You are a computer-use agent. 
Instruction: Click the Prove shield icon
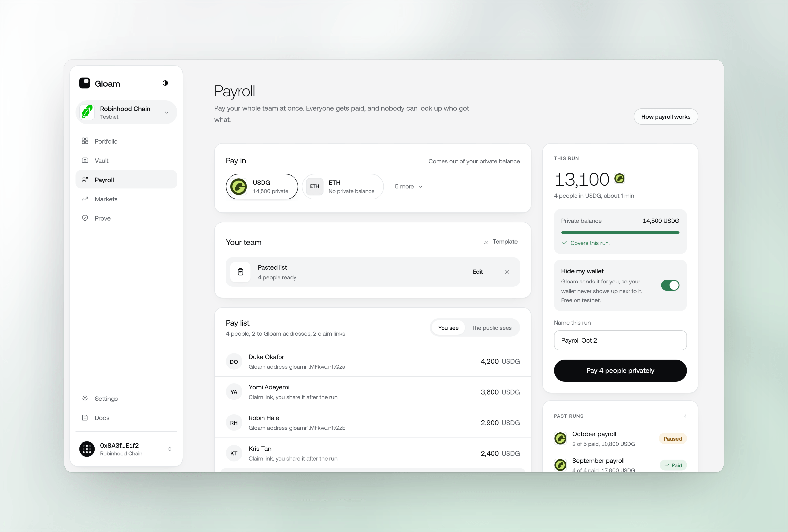85,218
